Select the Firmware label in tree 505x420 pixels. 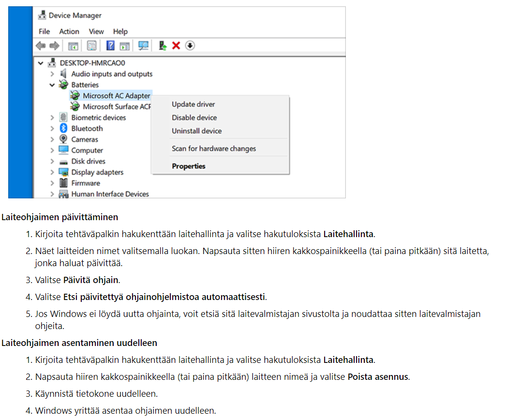click(x=86, y=183)
